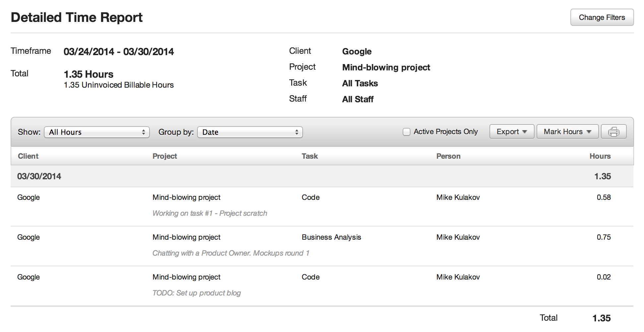Sort by the Client column header
This screenshot has width=644, height=332.
tap(28, 156)
